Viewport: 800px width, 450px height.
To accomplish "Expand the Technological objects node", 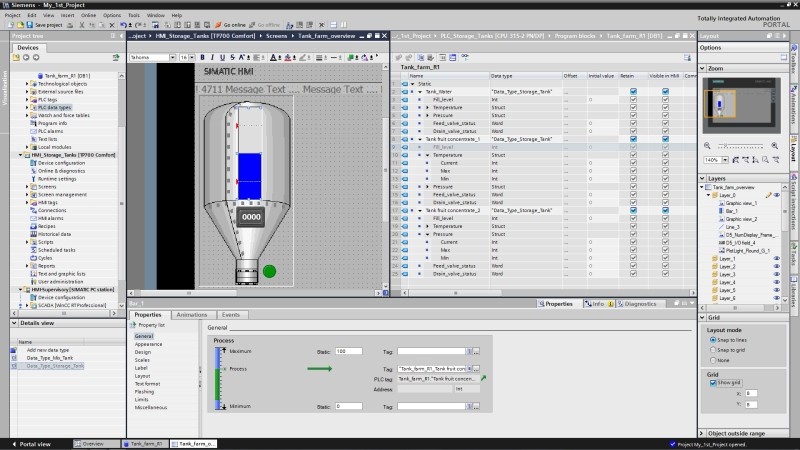I will (27, 84).
